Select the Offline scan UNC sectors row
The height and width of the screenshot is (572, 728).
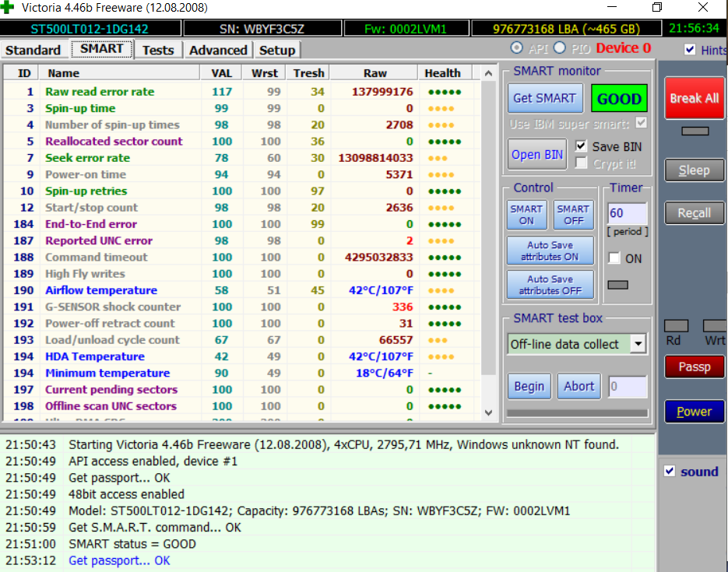point(241,406)
